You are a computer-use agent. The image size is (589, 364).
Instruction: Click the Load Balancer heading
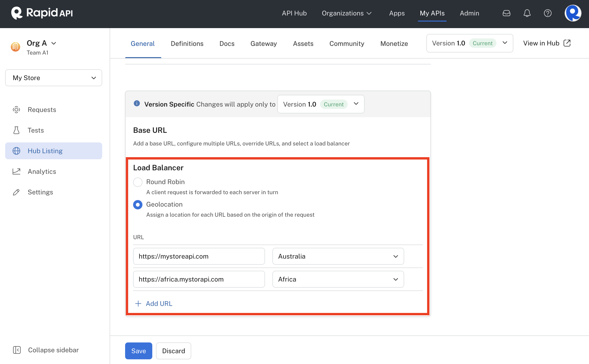(x=158, y=167)
